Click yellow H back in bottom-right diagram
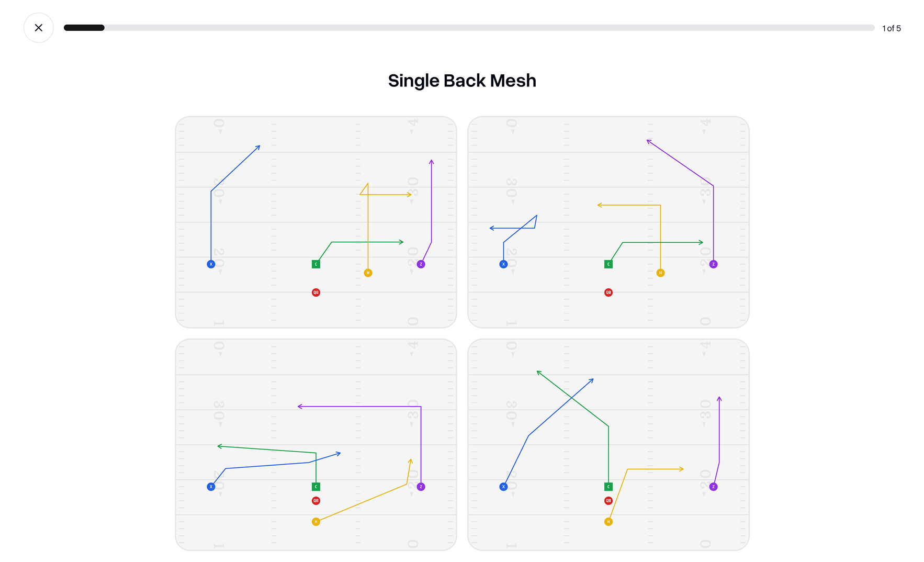 (609, 522)
